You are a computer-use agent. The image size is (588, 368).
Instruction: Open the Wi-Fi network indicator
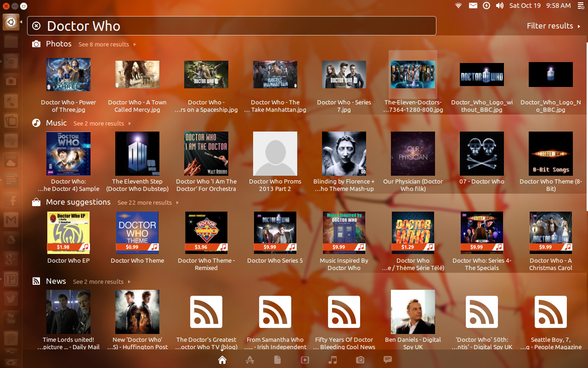[x=458, y=6]
